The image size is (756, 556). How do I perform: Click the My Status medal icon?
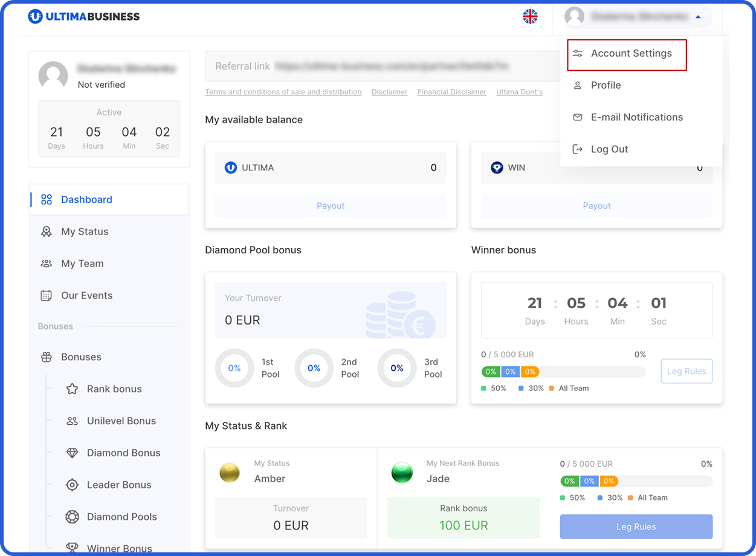click(47, 231)
